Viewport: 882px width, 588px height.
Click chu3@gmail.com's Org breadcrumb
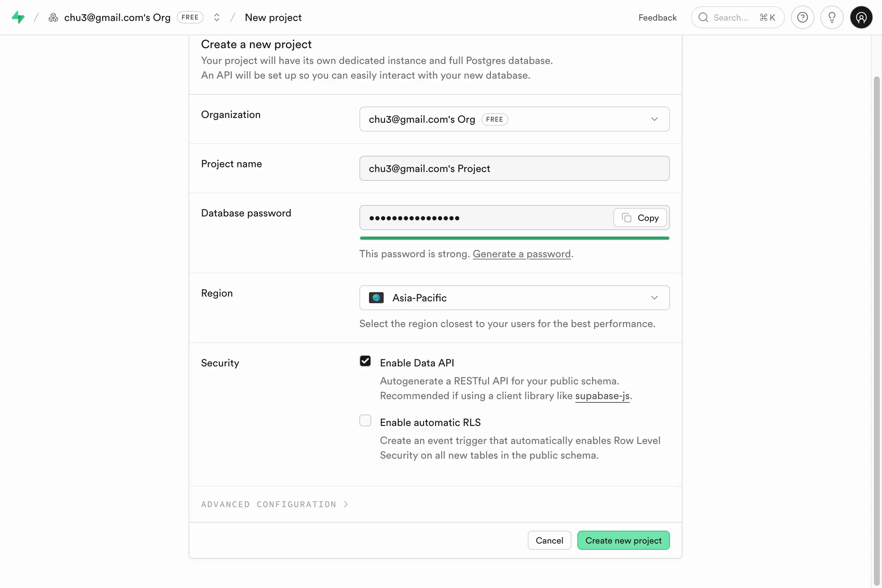(x=117, y=17)
